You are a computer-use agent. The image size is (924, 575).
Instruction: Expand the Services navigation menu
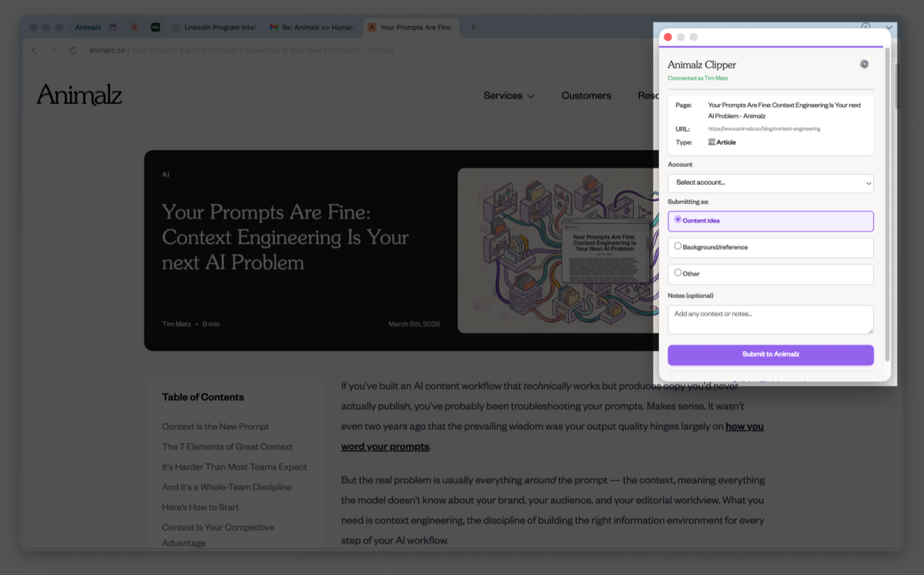click(x=508, y=95)
